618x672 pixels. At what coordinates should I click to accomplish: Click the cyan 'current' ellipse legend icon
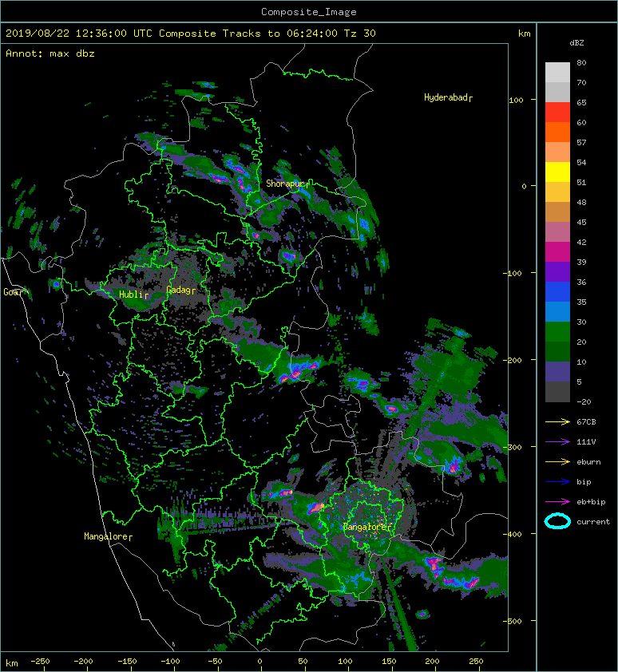point(557,521)
